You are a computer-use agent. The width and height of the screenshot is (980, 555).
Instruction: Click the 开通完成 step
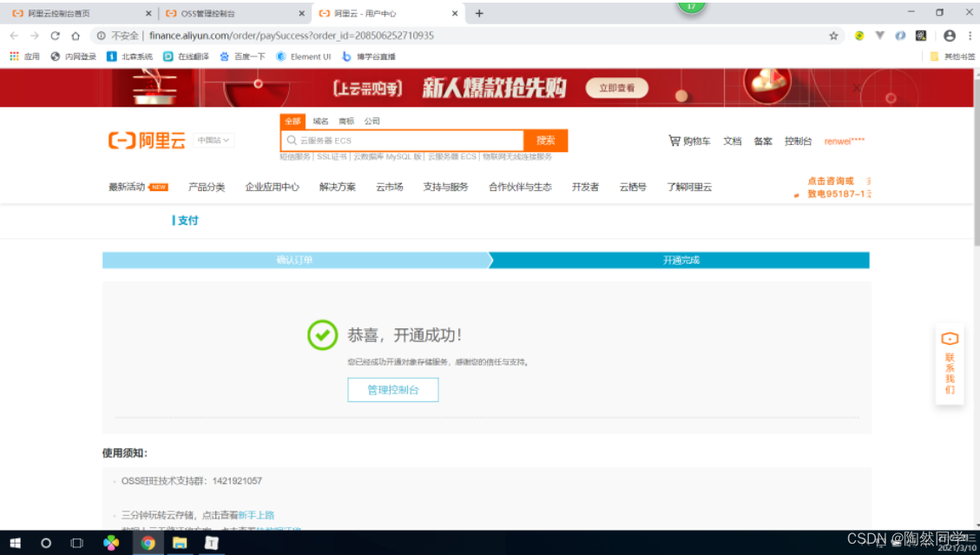681,260
